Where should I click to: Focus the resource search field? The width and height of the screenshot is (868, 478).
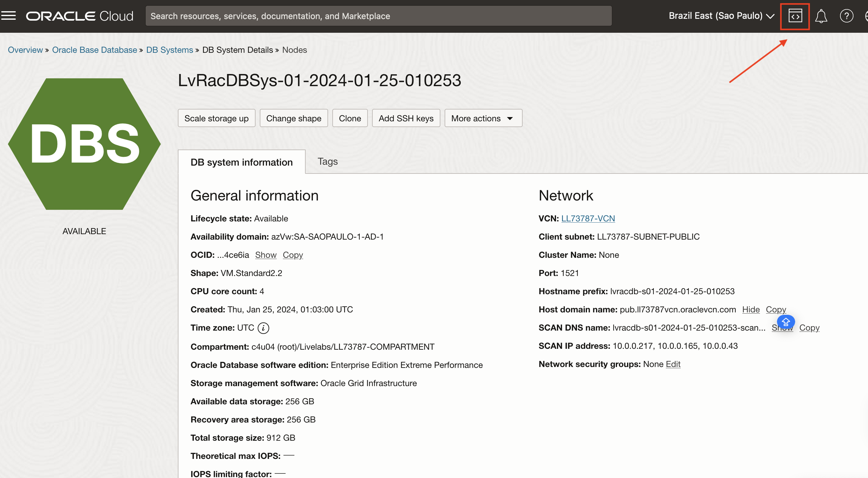tap(378, 16)
